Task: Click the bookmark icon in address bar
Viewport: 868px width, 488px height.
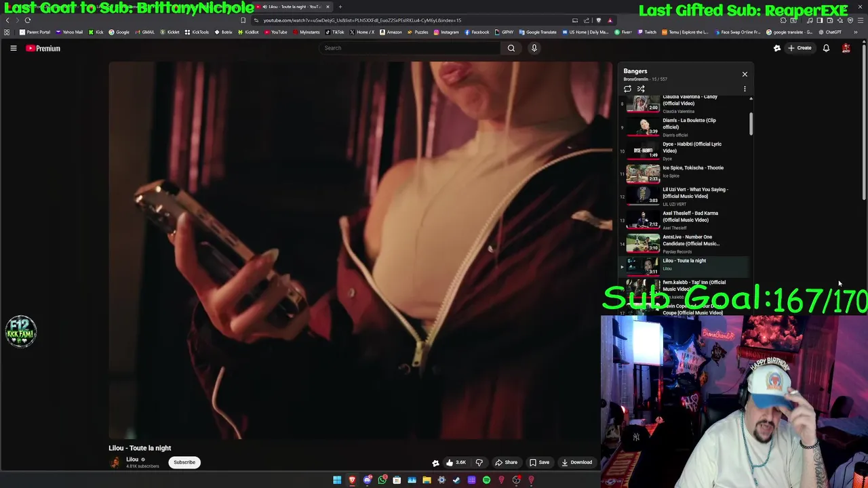Action: [x=243, y=20]
